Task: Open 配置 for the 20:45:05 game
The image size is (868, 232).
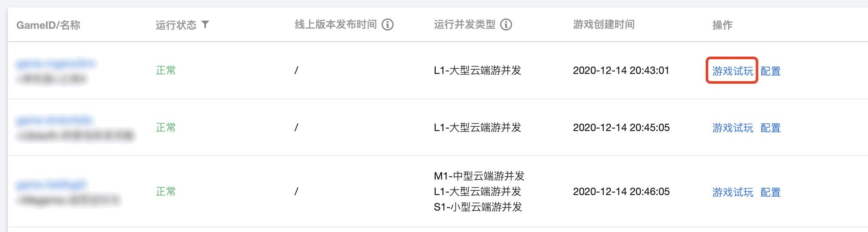Action: click(x=771, y=128)
